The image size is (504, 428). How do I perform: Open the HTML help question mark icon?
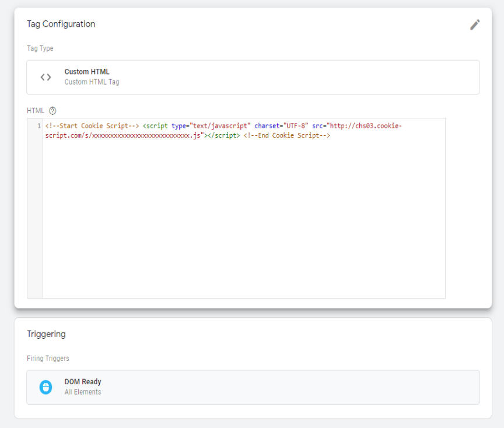52,111
